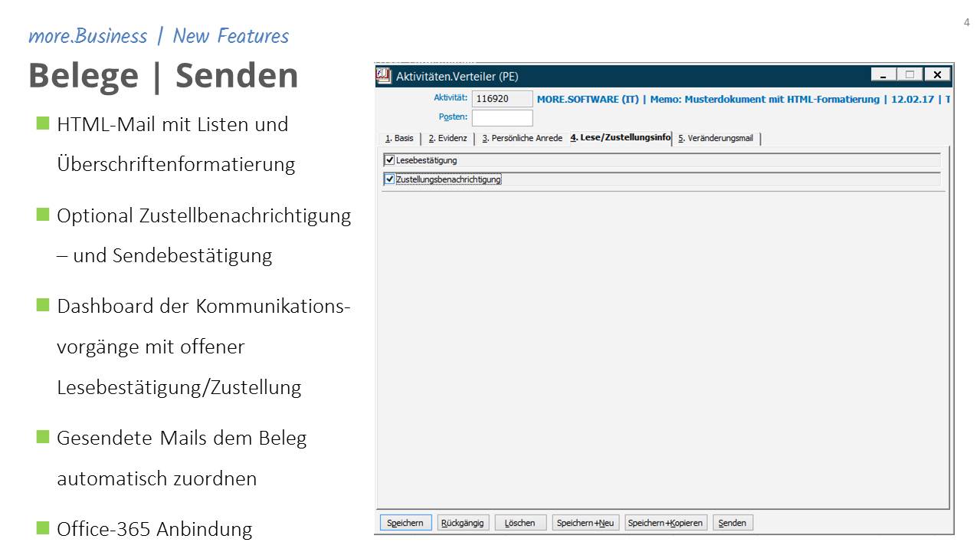980x552 pixels.
Task: Click the more.Business | New Features subtitle
Action: click(159, 36)
